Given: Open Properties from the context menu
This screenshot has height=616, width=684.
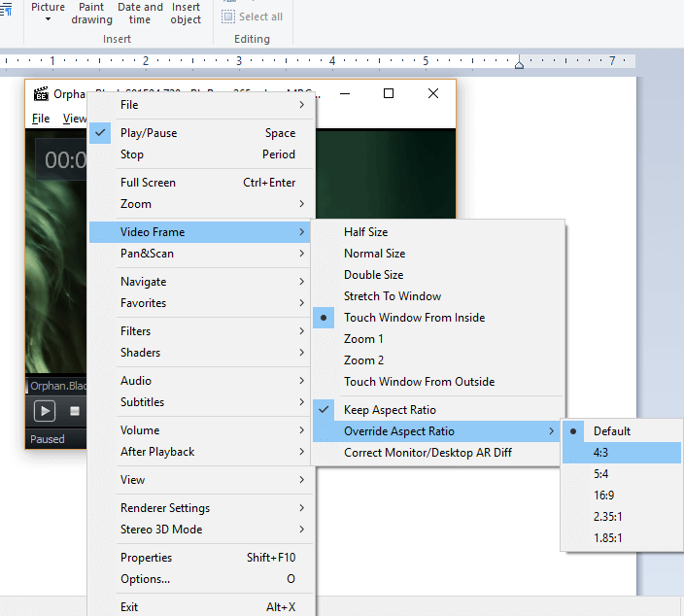Looking at the screenshot, I should click(x=201, y=558).
